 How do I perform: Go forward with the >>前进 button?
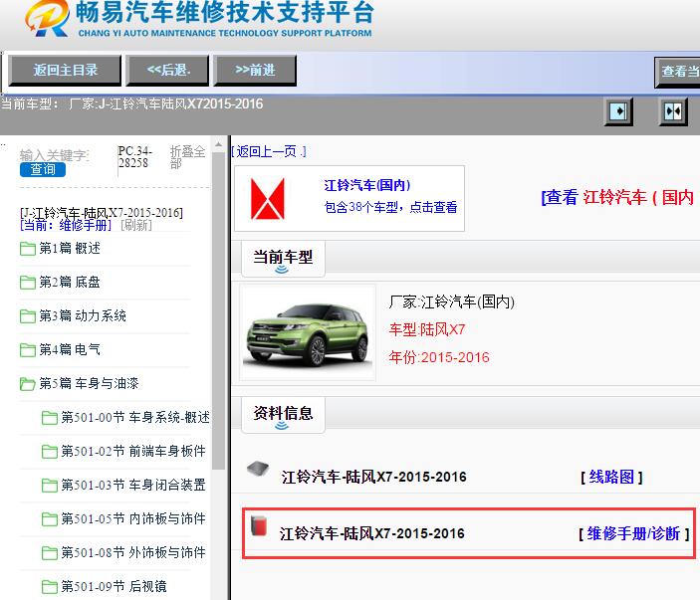[x=255, y=70]
